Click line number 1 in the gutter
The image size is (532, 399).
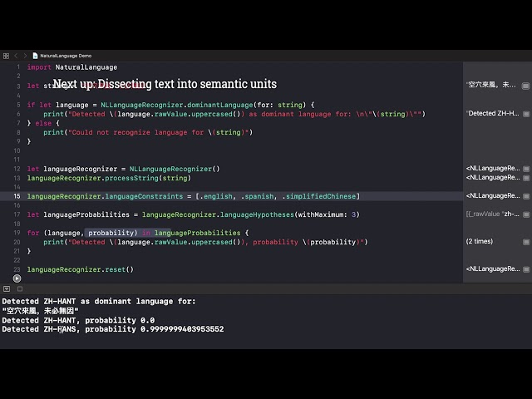pyautogui.click(x=18, y=66)
